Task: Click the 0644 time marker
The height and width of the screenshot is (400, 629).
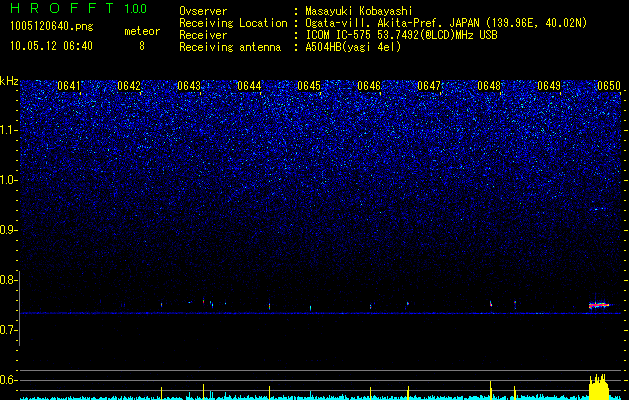Action: coord(249,86)
